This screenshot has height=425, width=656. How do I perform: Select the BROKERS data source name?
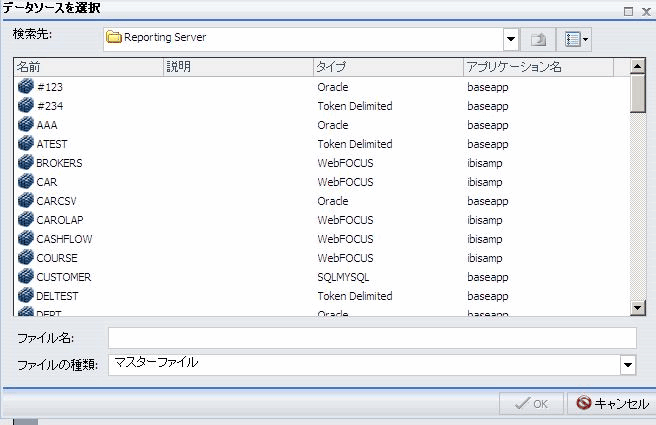pos(59,163)
